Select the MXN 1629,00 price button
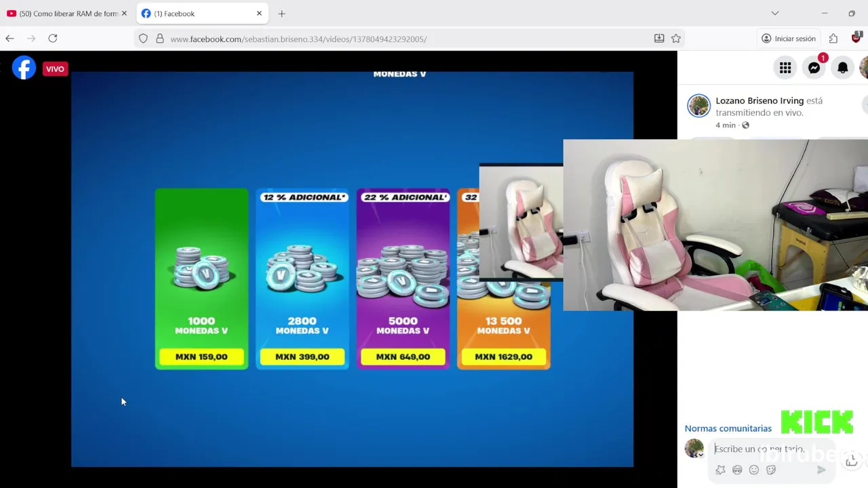The image size is (868, 488). pyautogui.click(x=503, y=357)
